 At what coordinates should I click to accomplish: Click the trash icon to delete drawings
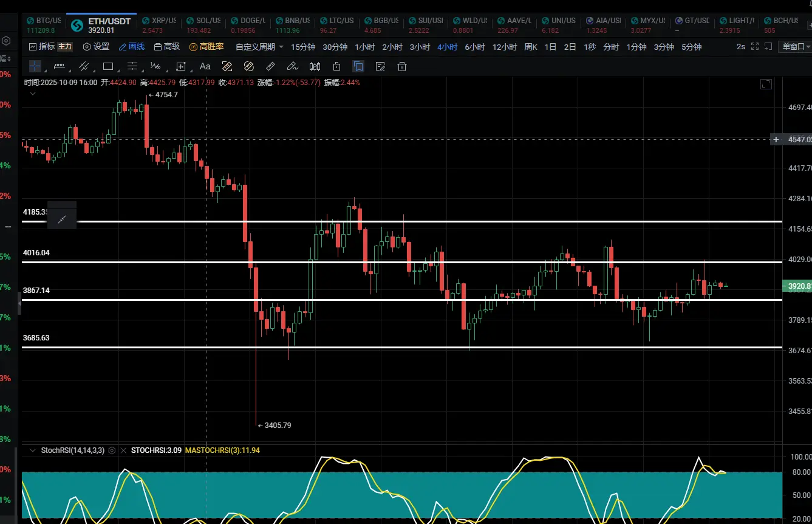pyautogui.click(x=401, y=66)
